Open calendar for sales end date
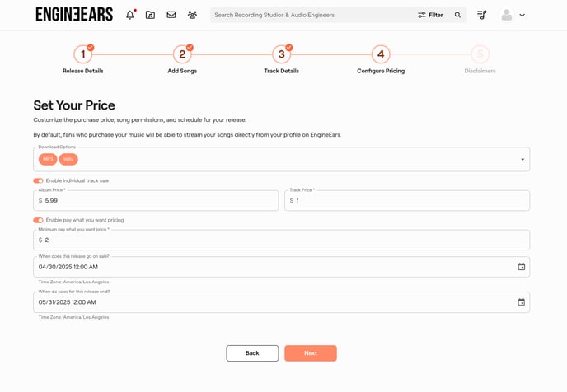 (521, 302)
